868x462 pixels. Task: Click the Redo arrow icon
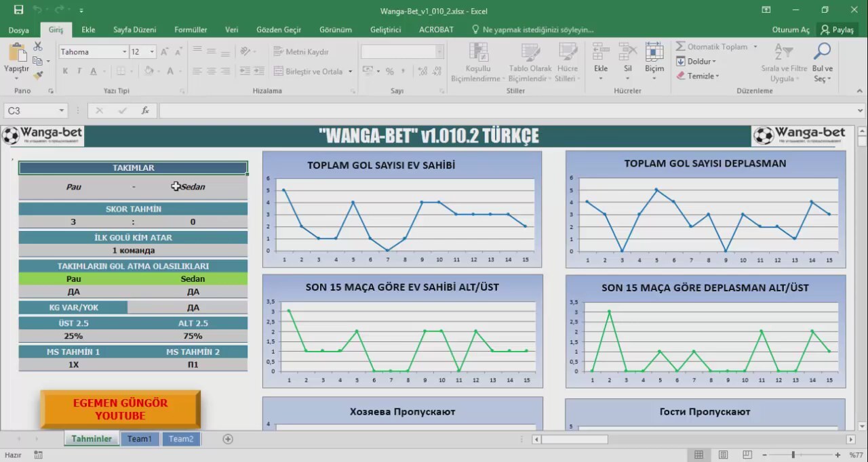pos(59,10)
